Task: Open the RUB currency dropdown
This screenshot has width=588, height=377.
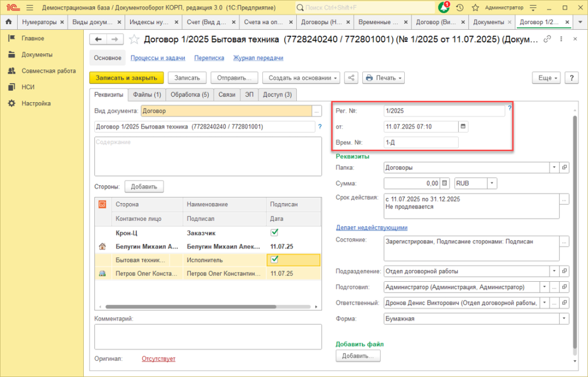Action: (492, 184)
